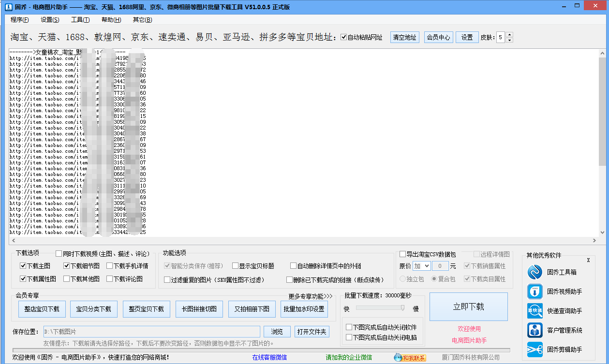Click the app icon in the title bar

(8, 7)
